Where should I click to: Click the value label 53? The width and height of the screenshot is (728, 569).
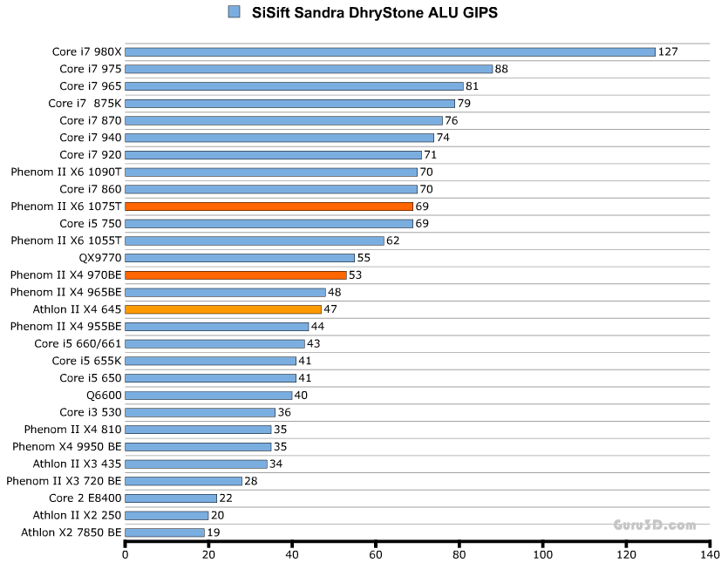pos(355,275)
